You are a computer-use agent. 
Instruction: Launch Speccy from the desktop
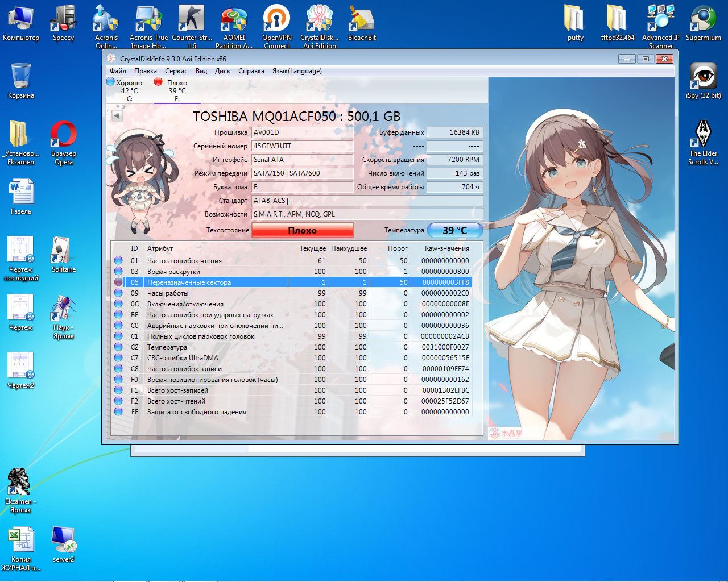pyautogui.click(x=63, y=23)
